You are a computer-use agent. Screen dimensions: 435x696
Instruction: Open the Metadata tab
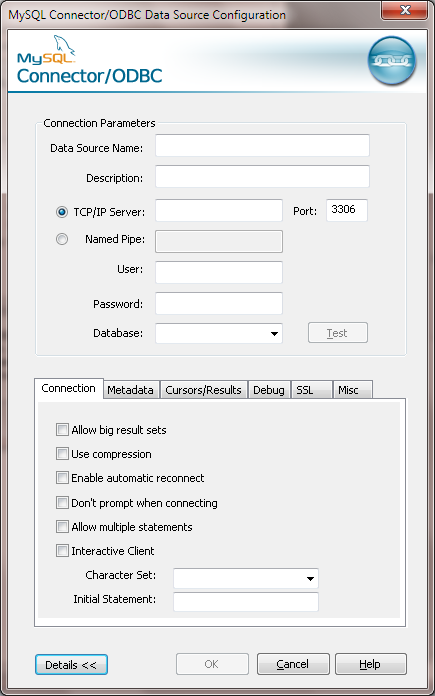(130, 390)
